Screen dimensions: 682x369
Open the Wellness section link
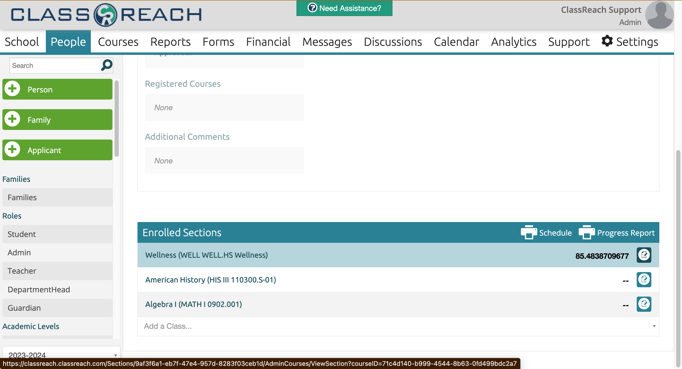[x=207, y=255]
